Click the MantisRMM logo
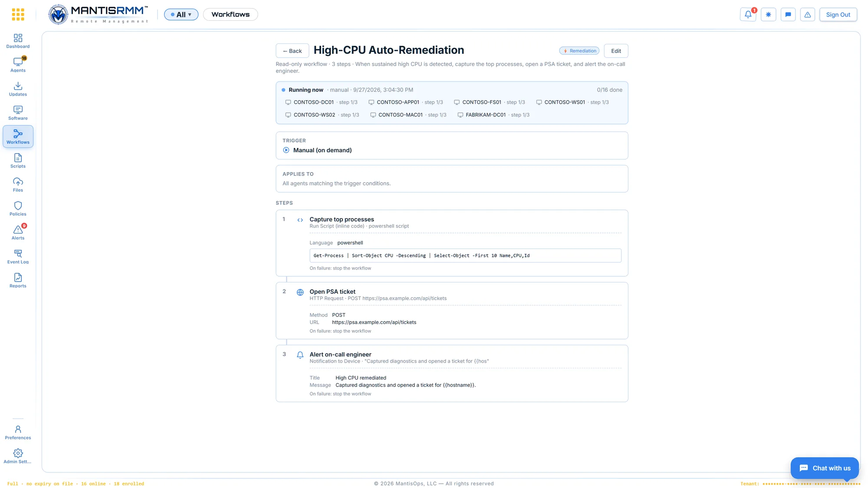Screen dimensions: 868x488 point(98,14)
